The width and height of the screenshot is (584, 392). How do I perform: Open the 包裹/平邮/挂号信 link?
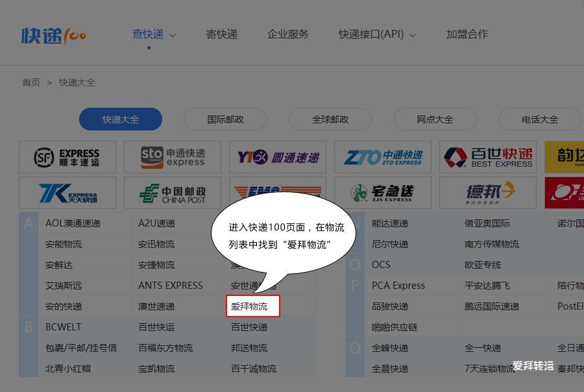[81, 348]
